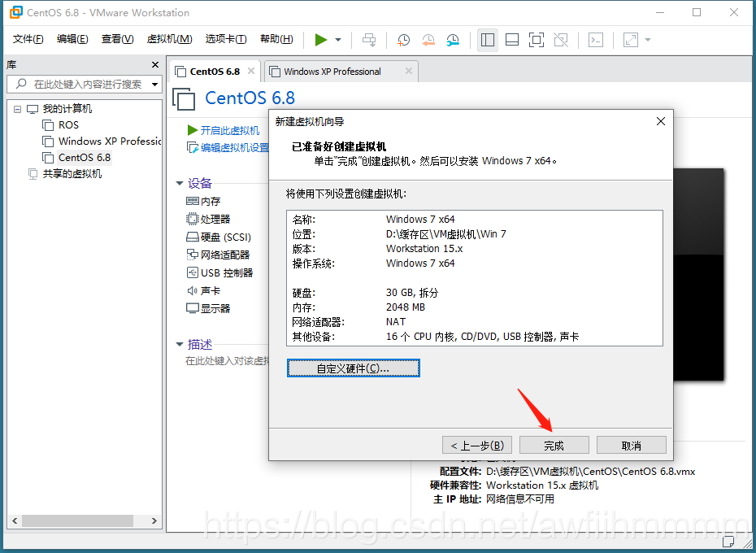Screen dimensions: 756x553
Task: Click the library horizontal scrollbar thumb
Action: coord(77,520)
